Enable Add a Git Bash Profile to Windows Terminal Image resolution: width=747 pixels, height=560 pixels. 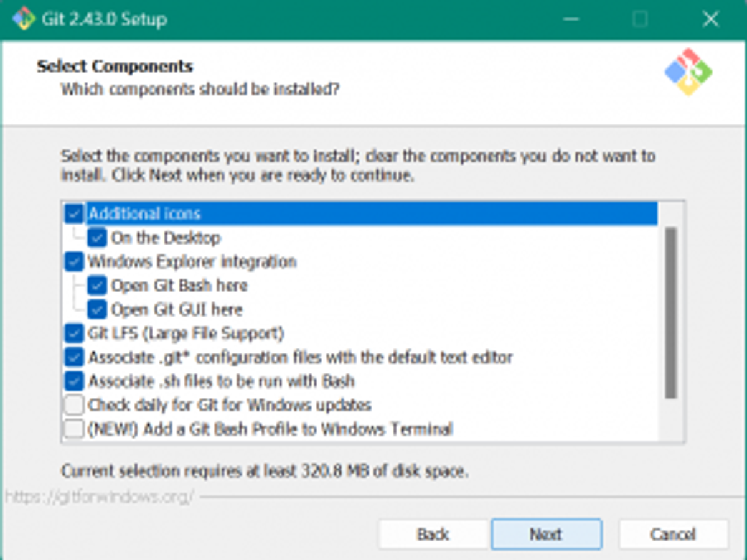tap(74, 429)
